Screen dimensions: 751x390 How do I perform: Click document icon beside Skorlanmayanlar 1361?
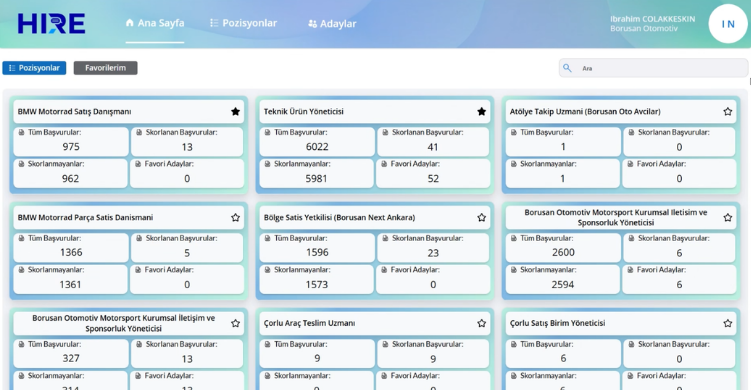point(21,270)
